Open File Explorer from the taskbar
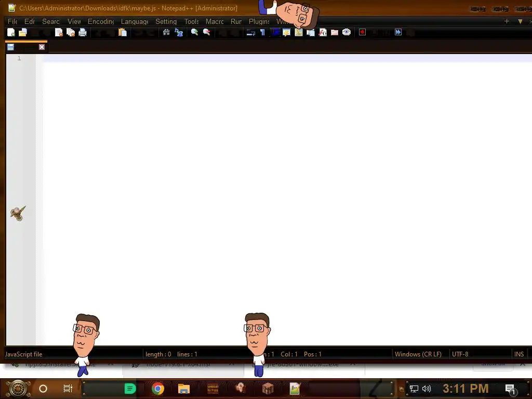532x399 pixels. click(x=184, y=389)
